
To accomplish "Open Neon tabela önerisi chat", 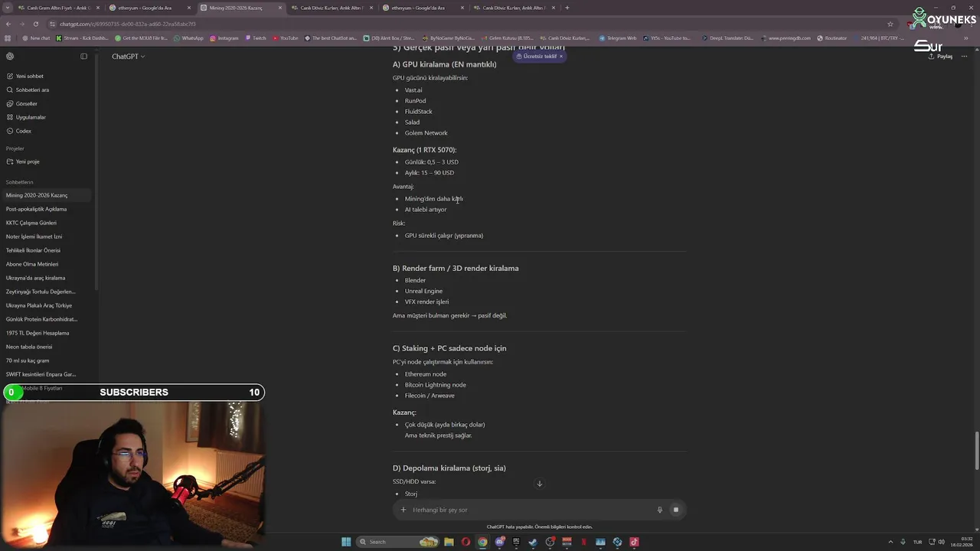I will [x=46, y=347].
